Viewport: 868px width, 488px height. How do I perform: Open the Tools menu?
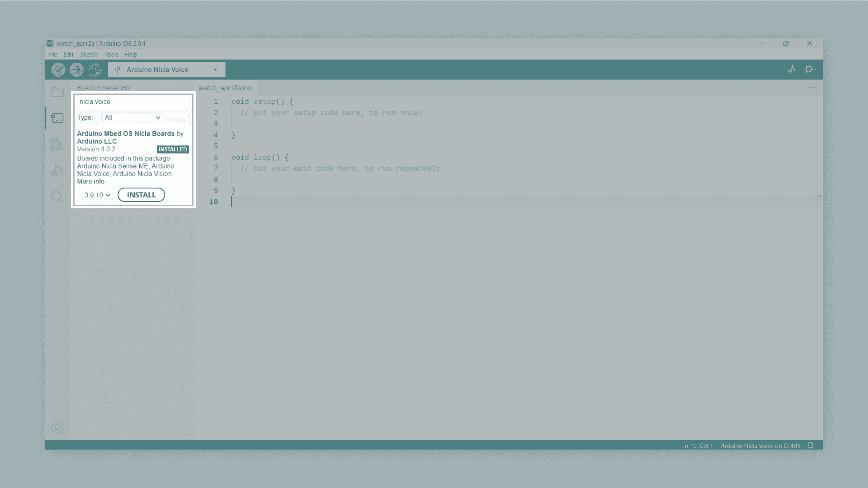coord(111,55)
